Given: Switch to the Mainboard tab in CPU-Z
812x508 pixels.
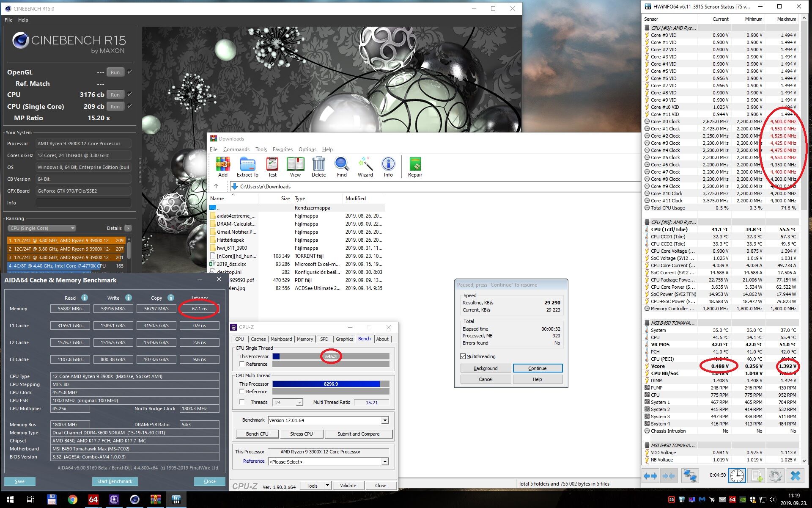Looking at the screenshot, I should pos(281,339).
